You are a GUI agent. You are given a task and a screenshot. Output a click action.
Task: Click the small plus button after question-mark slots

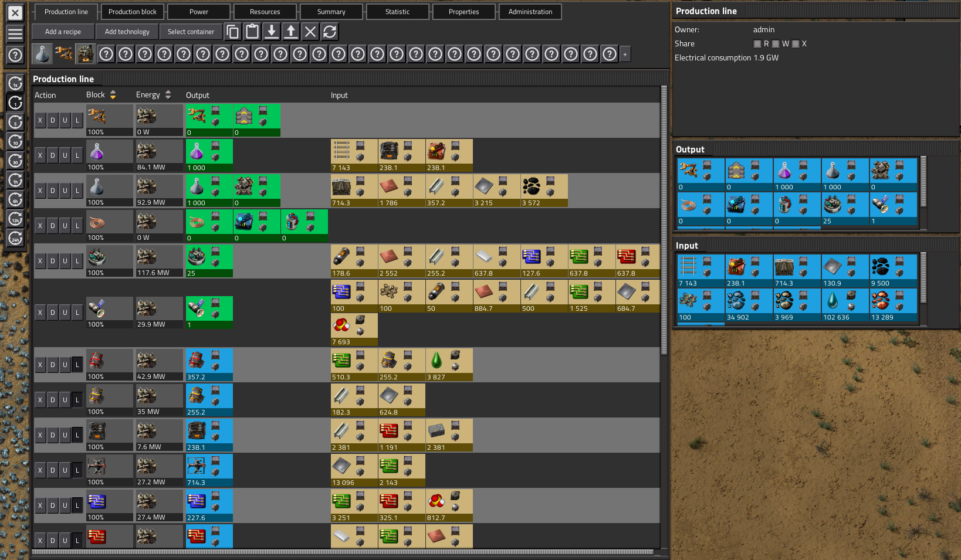[x=625, y=55]
